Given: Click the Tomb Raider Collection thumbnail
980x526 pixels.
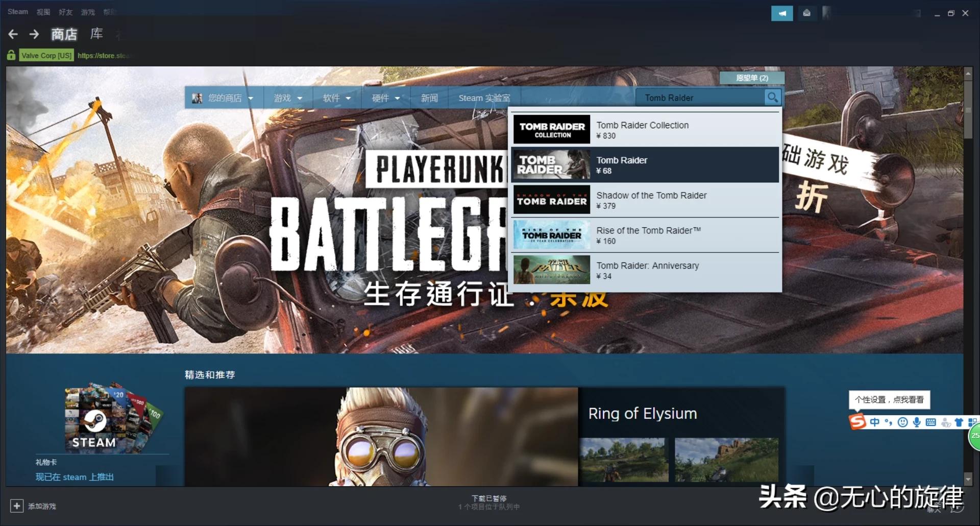Looking at the screenshot, I should pyautogui.click(x=552, y=130).
